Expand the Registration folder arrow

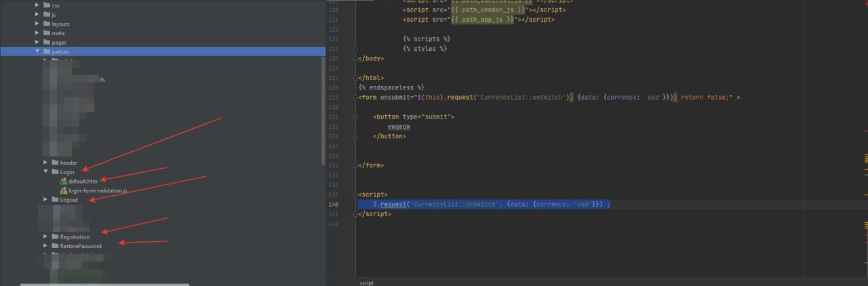coord(46,237)
